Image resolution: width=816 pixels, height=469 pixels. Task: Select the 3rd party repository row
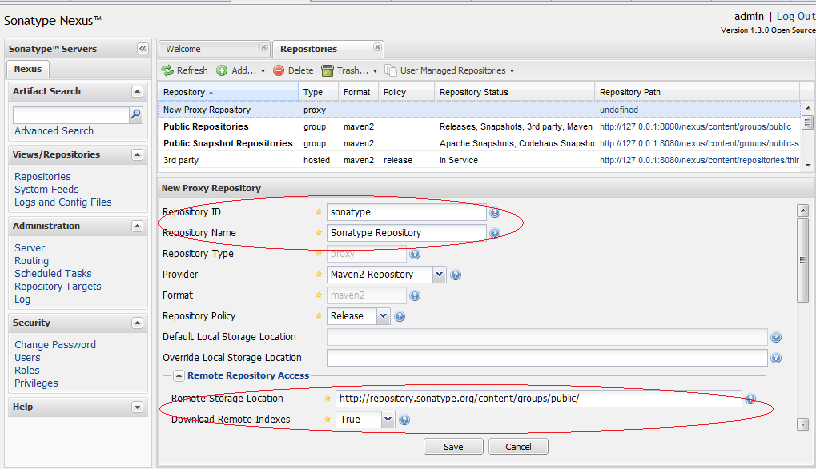(x=479, y=160)
